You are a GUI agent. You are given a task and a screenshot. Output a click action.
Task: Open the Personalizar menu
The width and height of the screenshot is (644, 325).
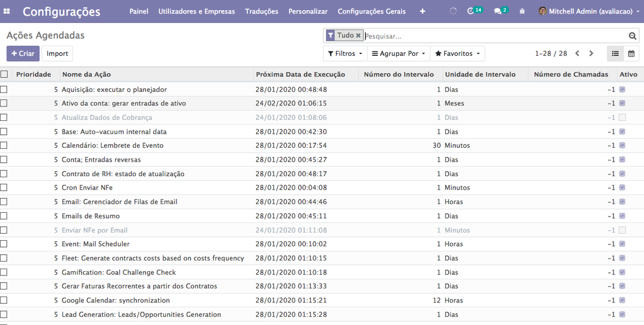point(308,11)
